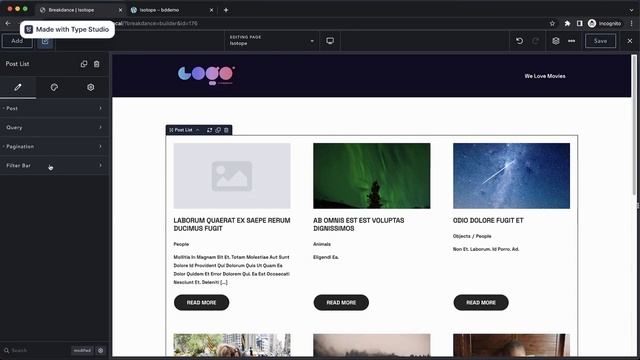
Task: Expand the Pagination section
Action: coord(54,146)
